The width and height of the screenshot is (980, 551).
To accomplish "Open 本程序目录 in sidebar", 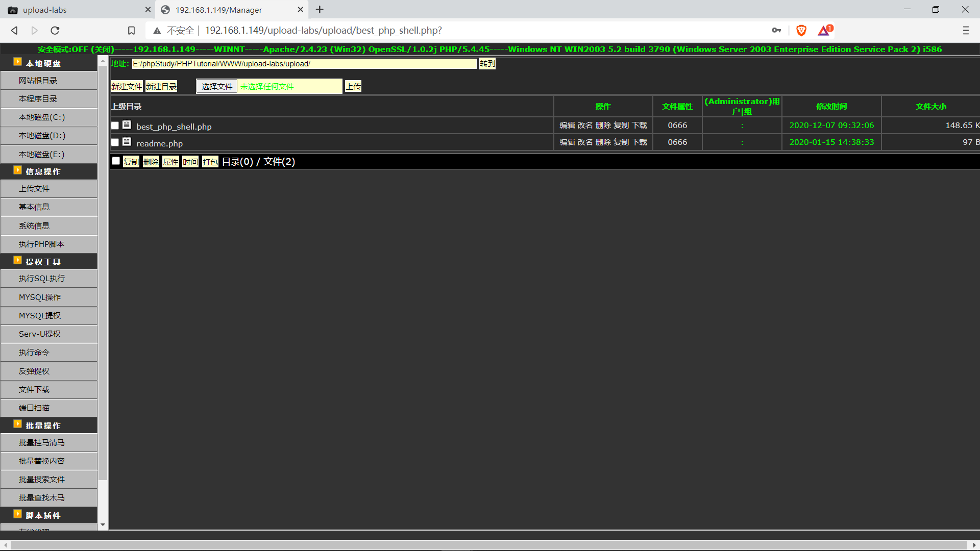I will click(49, 99).
